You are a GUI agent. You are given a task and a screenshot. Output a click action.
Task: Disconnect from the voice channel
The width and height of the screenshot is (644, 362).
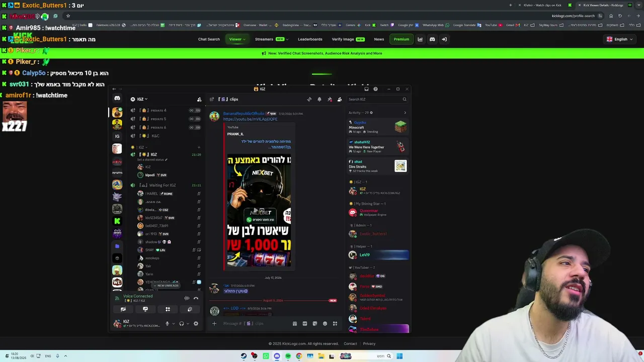[x=196, y=298]
